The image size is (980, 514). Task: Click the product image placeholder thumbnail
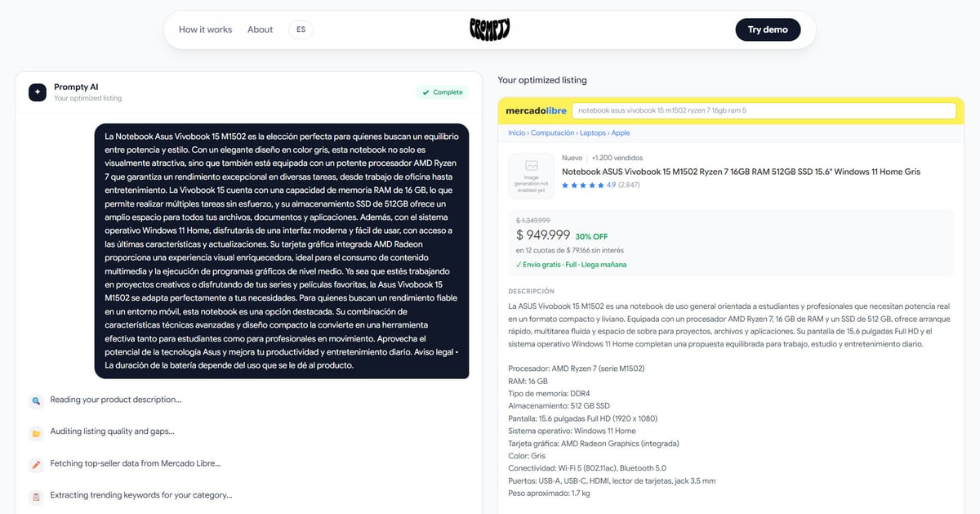532,176
